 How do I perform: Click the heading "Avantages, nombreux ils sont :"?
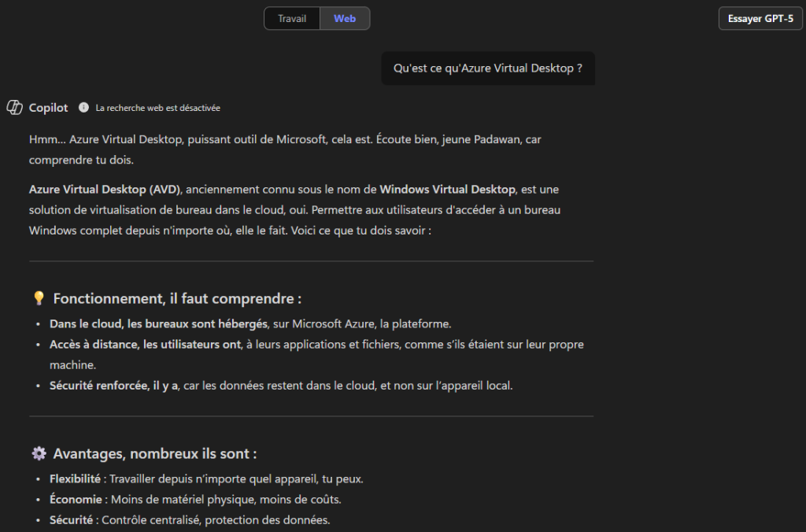155,454
